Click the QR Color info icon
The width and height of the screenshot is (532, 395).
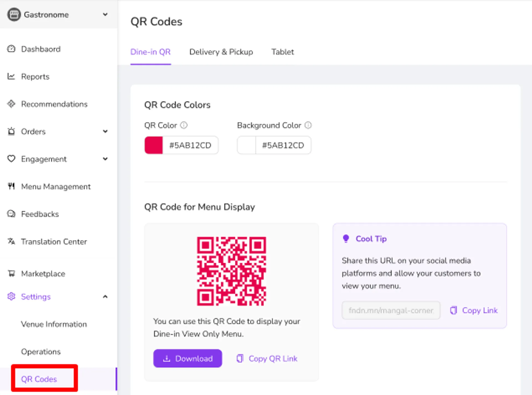click(184, 125)
